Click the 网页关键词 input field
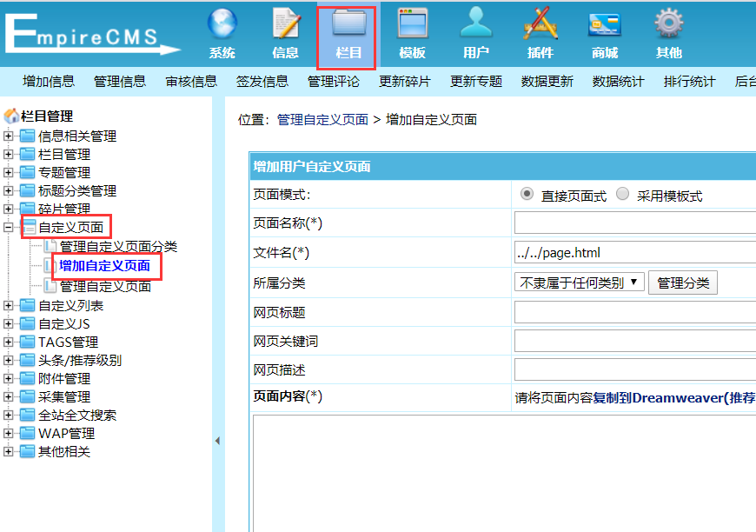The width and height of the screenshot is (756, 532). tap(635, 341)
